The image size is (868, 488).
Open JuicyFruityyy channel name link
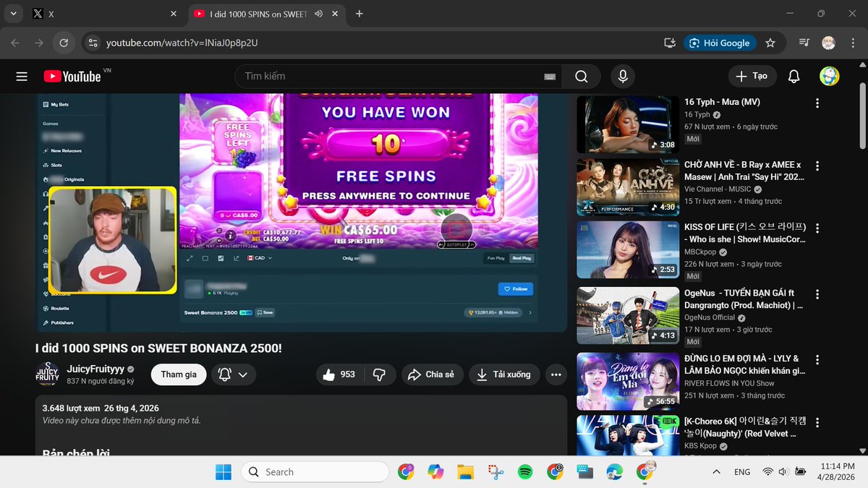[x=95, y=369]
